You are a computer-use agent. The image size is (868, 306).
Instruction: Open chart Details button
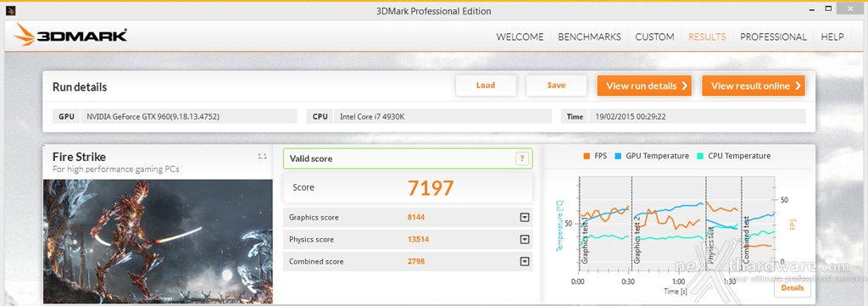click(793, 287)
